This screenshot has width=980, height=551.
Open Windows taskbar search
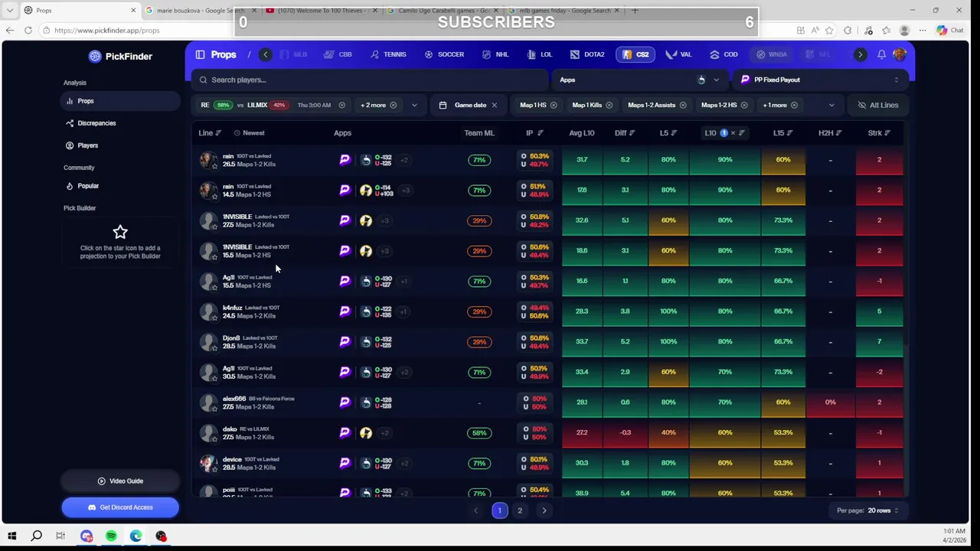[36, 536]
